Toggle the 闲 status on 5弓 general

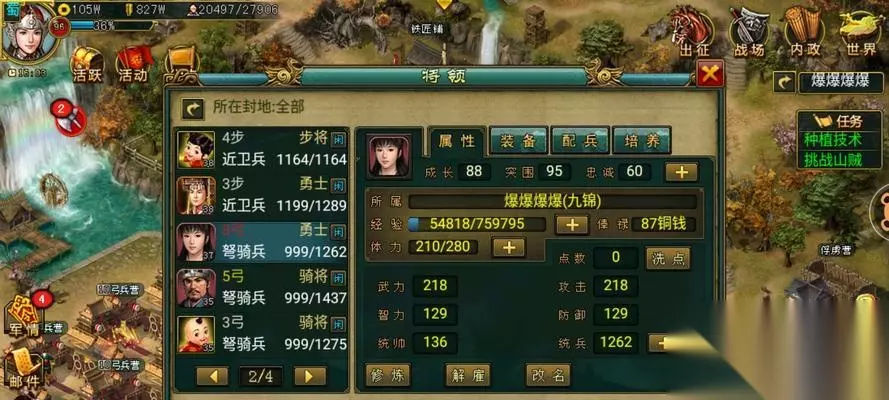click(338, 277)
